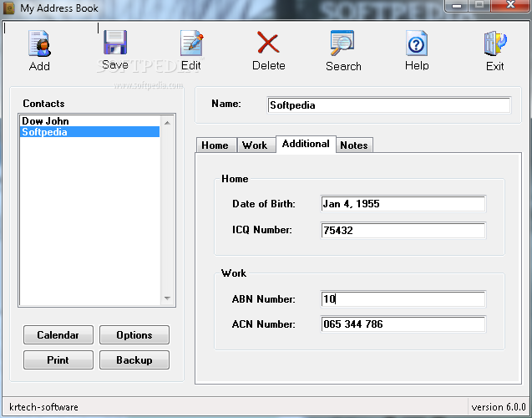Image resolution: width=532 pixels, height=418 pixels.
Task: Click the Options button
Action: pyautogui.click(x=134, y=334)
